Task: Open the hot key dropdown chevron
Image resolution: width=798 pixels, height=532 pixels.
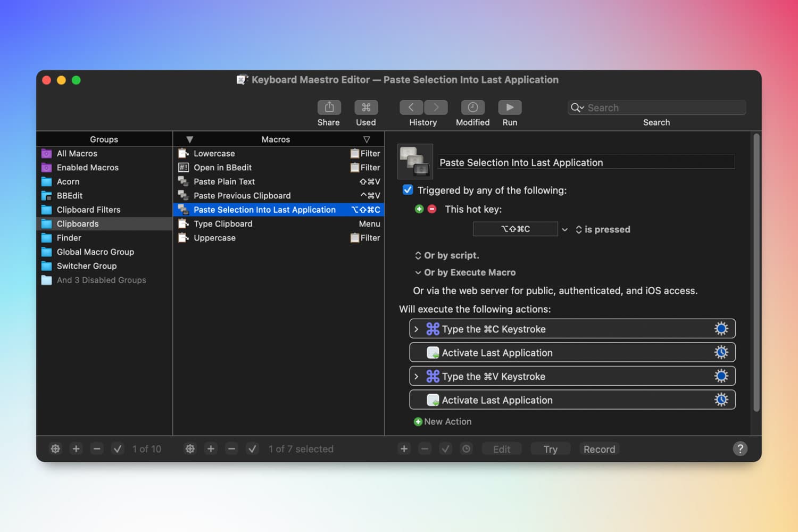Action: 564,229
